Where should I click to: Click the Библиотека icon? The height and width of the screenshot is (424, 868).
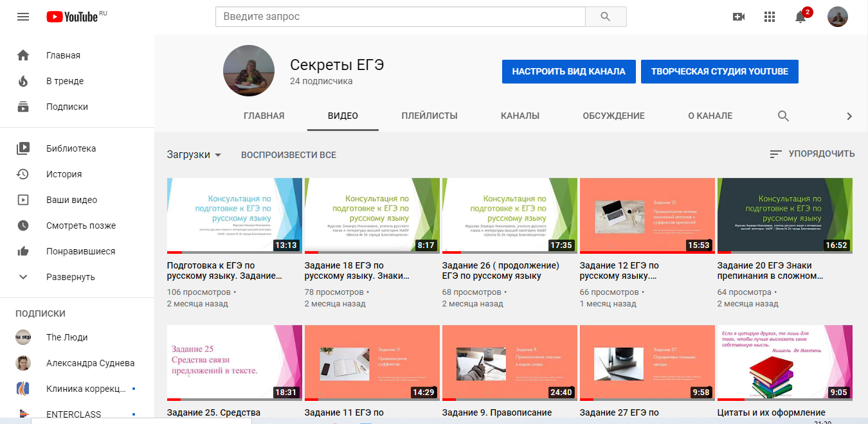(x=23, y=148)
